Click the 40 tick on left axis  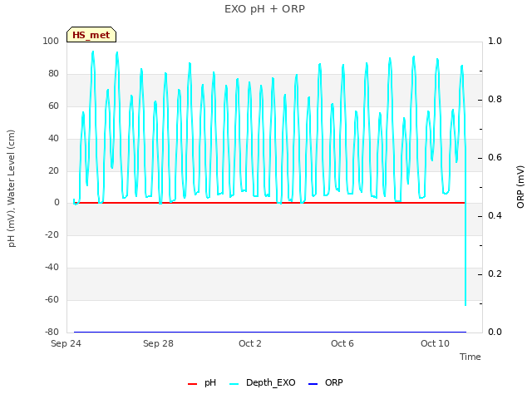[53, 139]
